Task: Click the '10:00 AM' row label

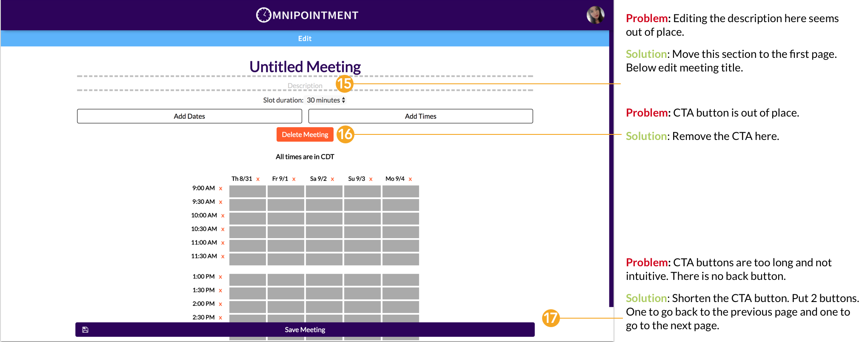Action: (204, 215)
